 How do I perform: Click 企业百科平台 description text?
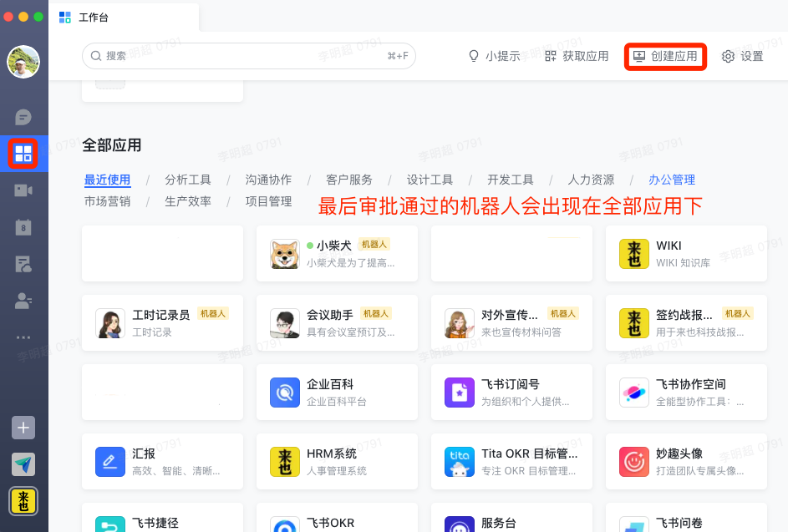(337, 402)
